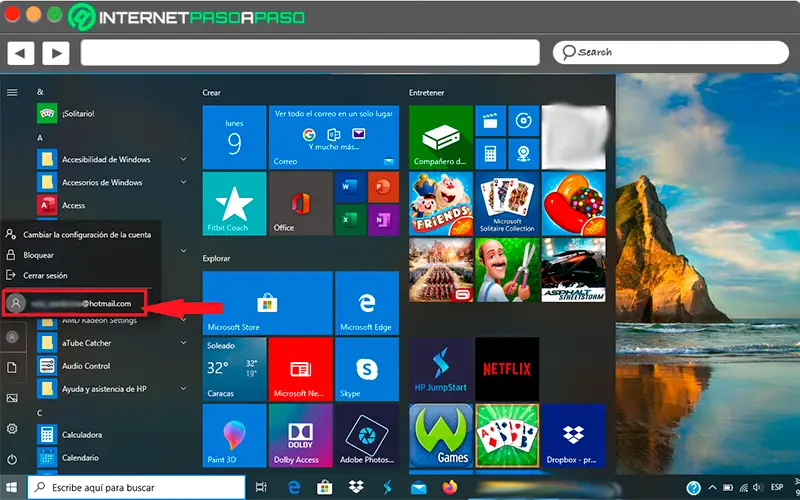The height and width of the screenshot is (500, 800).
Task: Show hidden system tray icons
Action: click(x=712, y=488)
